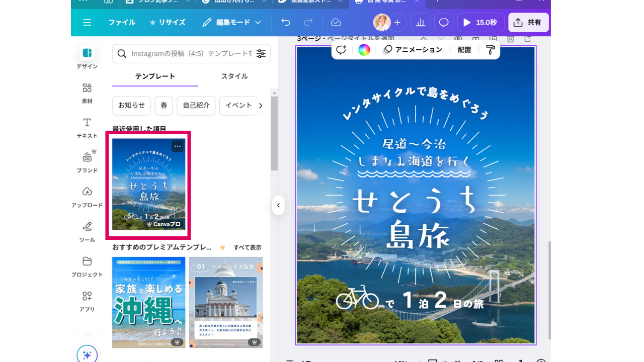Open the analytics bar chart icon
Screen dimensions: 644x362
[421, 23]
